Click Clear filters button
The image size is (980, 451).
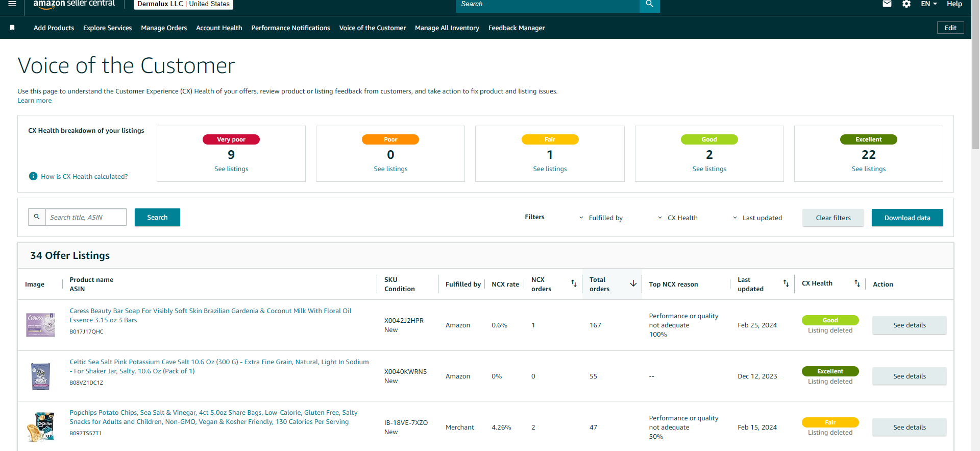click(833, 218)
